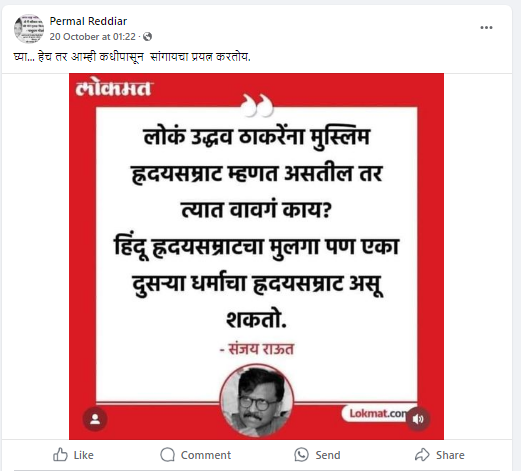Click the WhatsApp Send icon

[301, 455]
